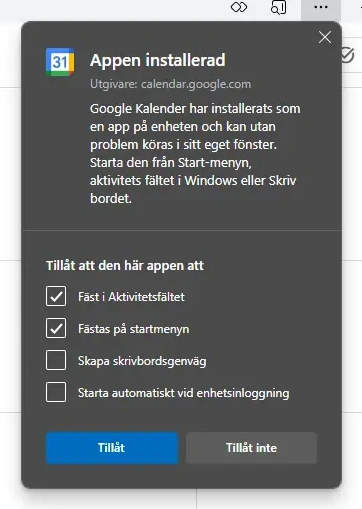The image size is (362, 509).
Task: Click the Tillåt att den här appen att heading
Action: tap(125, 266)
